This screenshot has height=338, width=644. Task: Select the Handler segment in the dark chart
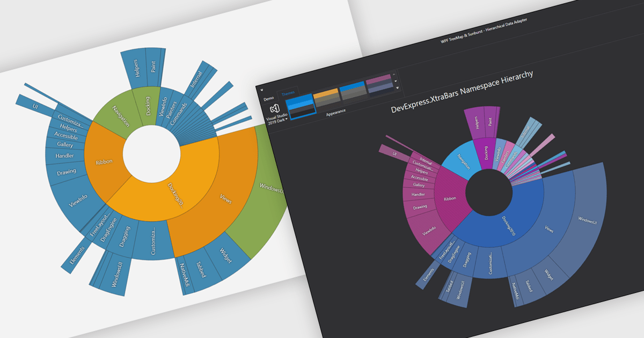pyautogui.click(x=419, y=194)
